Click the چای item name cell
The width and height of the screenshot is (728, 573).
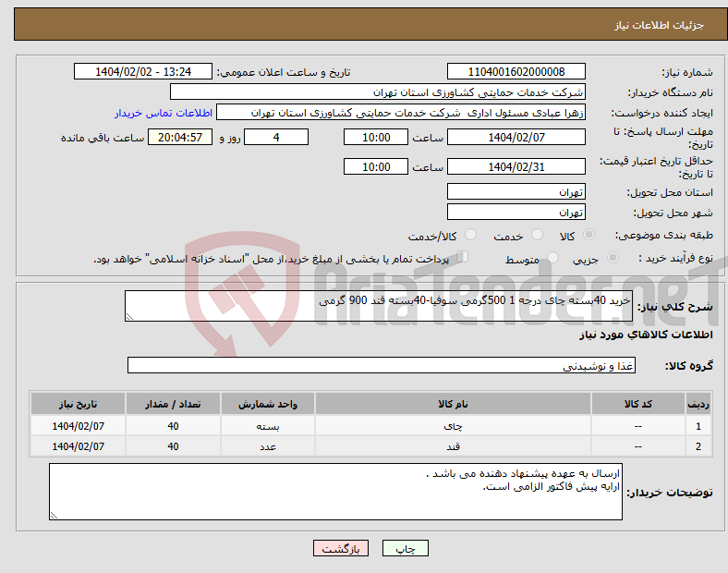pos(453,426)
